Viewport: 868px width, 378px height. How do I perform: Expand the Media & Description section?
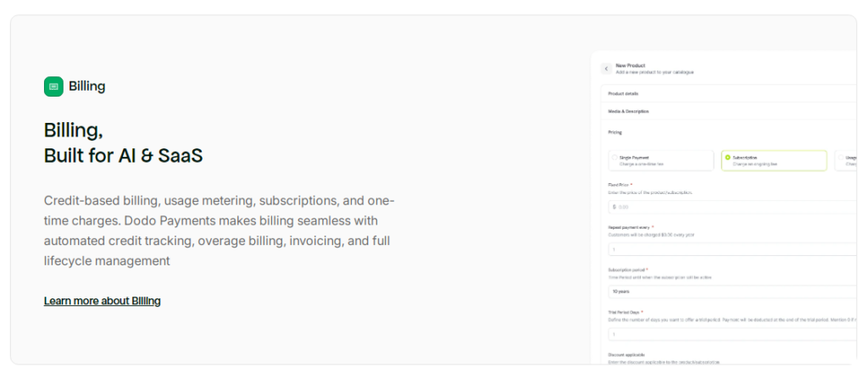coord(629,111)
